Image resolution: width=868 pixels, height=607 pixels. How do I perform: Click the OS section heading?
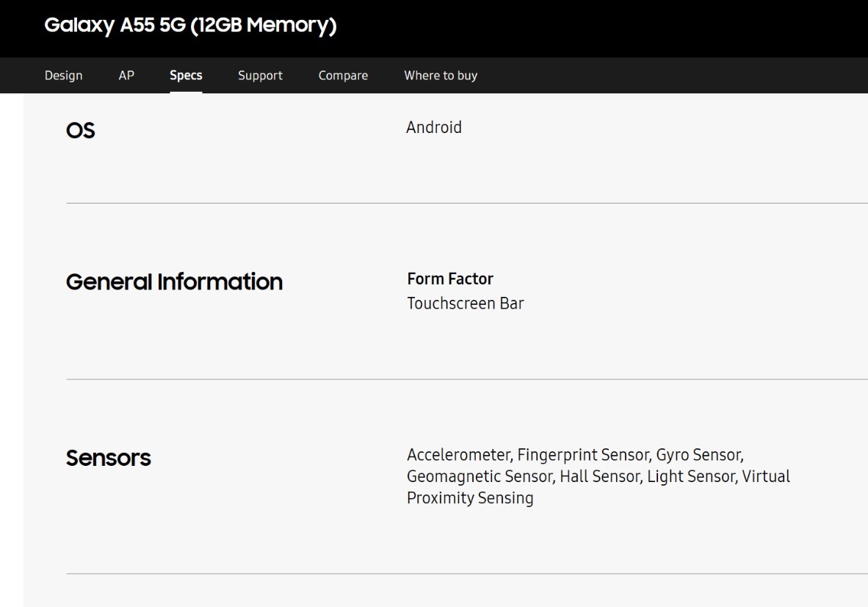click(x=80, y=131)
